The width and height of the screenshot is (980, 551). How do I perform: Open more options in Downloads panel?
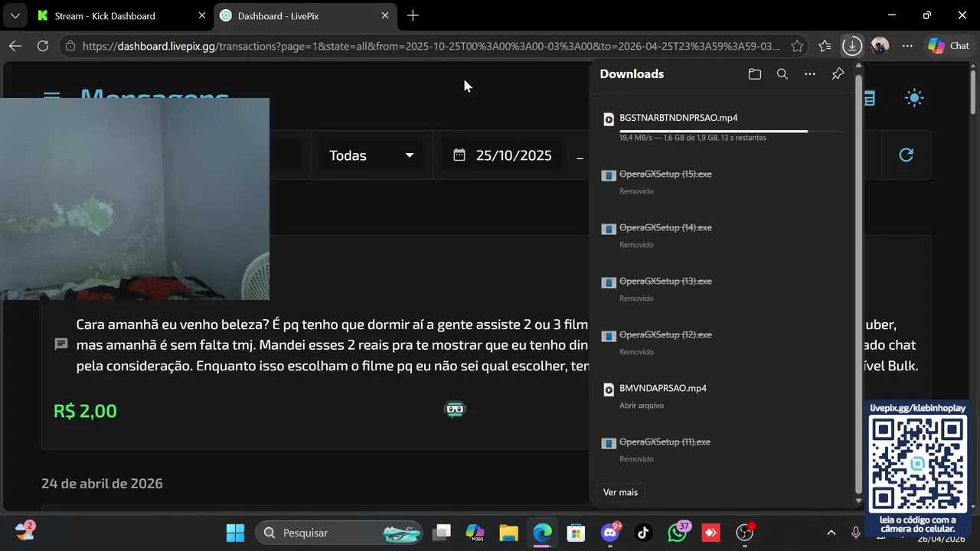click(810, 74)
